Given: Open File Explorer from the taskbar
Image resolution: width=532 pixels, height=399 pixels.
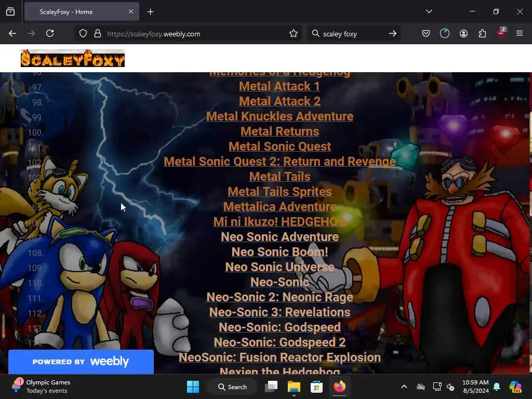Looking at the screenshot, I should [294, 387].
